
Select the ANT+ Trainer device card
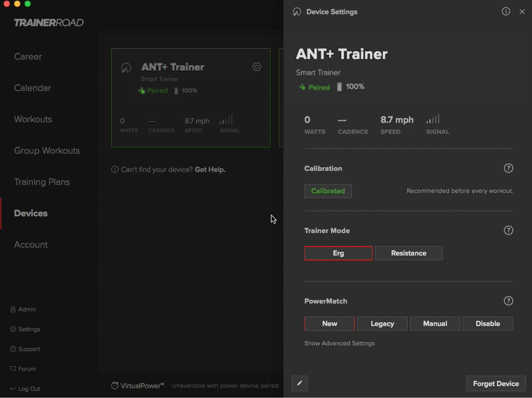[191, 98]
